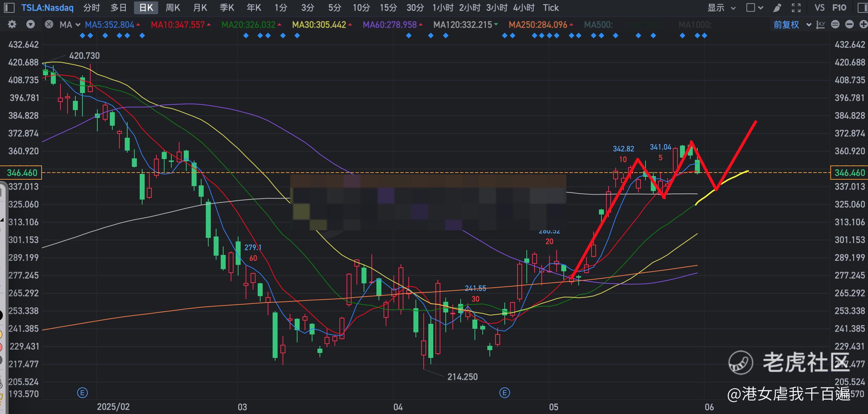
Task: Click the MA30:305.442 legend value
Action: point(319,24)
